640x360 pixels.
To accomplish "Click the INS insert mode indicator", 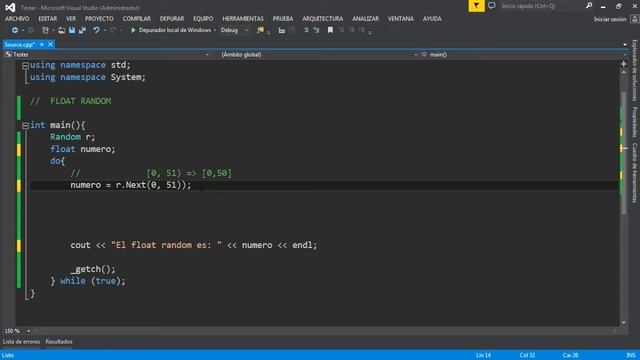I will pos(631,355).
